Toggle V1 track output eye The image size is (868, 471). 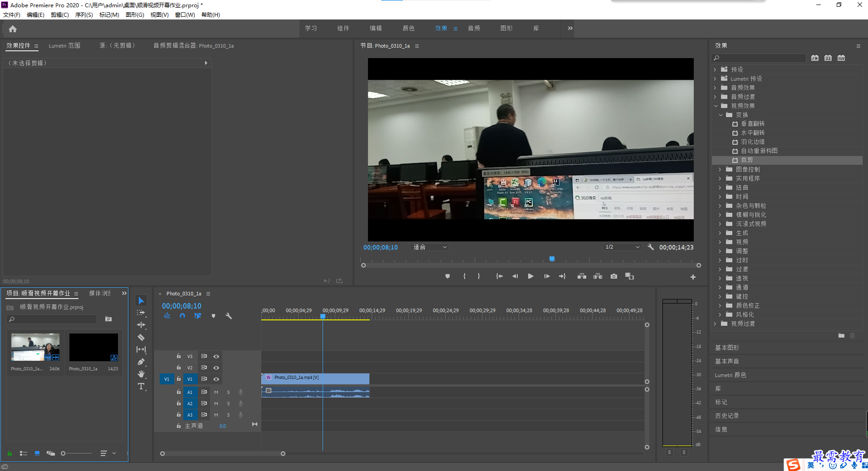pos(216,379)
